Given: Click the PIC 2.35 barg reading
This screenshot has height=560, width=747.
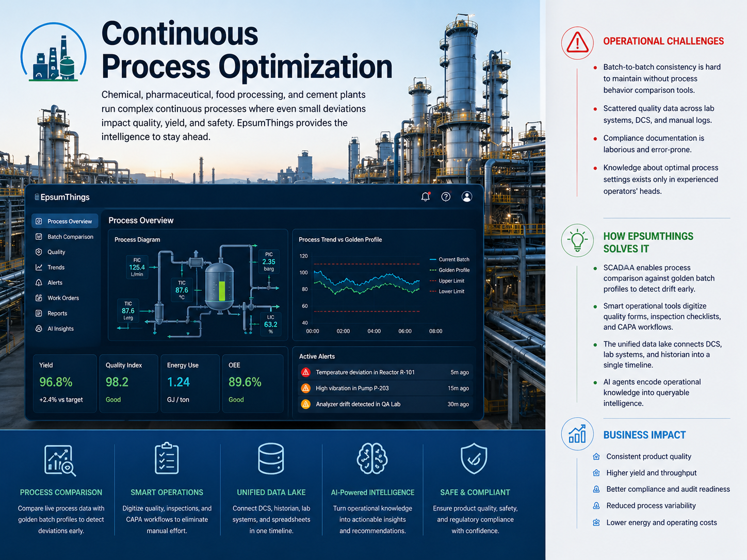Looking at the screenshot, I should point(269,261).
